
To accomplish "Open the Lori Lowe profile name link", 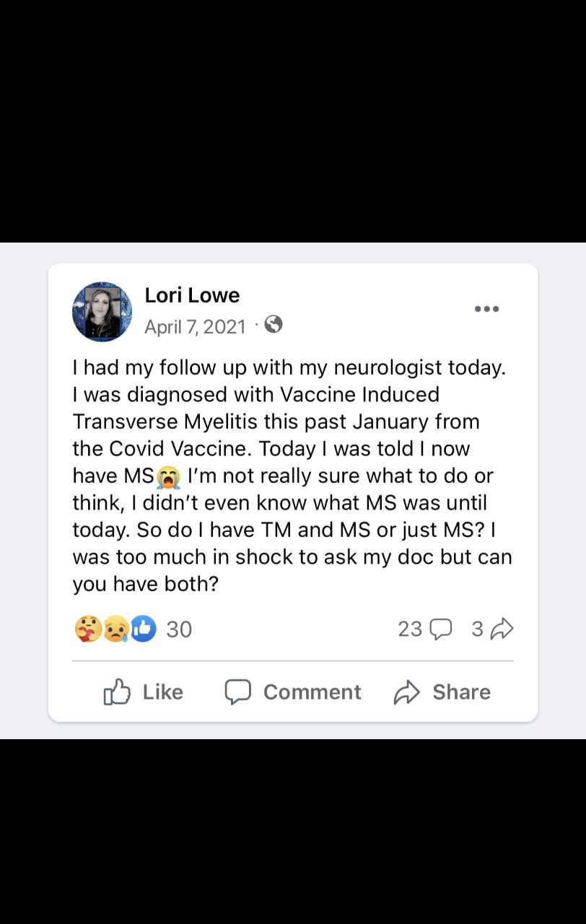I will [192, 295].
